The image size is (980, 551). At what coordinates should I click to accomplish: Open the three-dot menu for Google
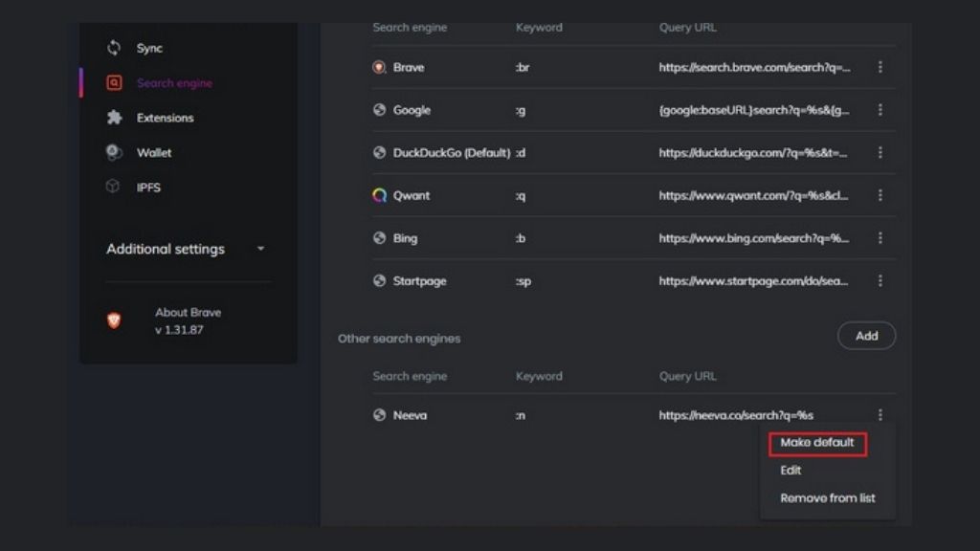click(x=880, y=110)
